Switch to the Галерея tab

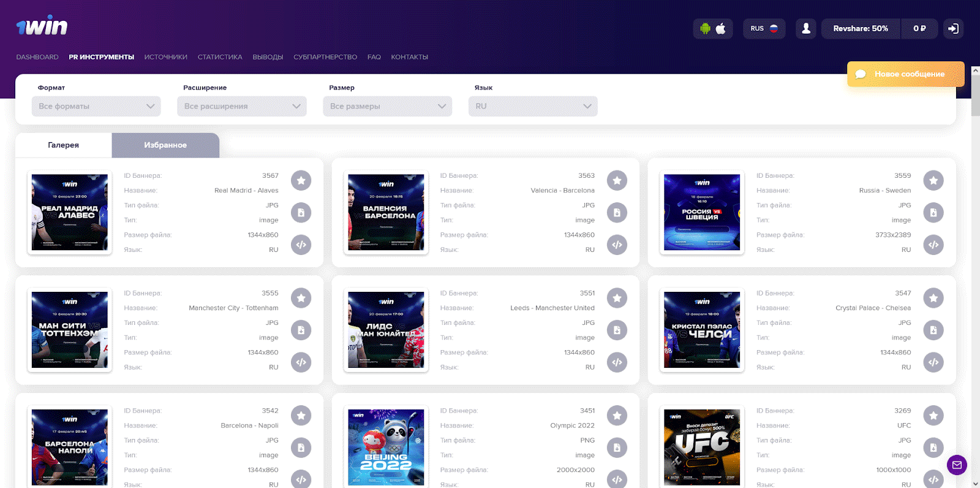(64, 145)
